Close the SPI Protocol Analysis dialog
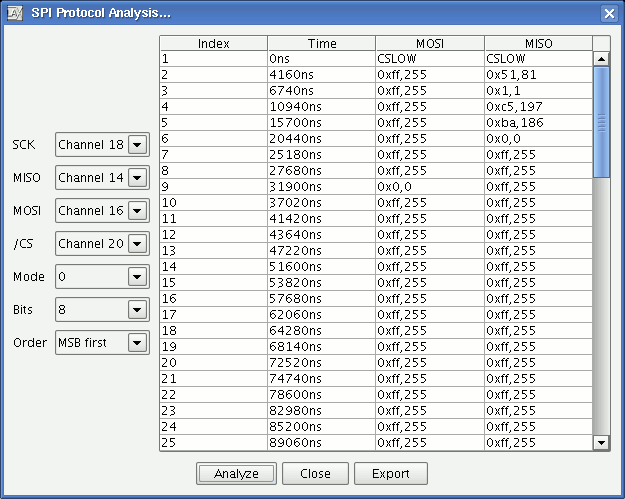The width and height of the screenshot is (625, 499). pyautogui.click(x=608, y=13)
